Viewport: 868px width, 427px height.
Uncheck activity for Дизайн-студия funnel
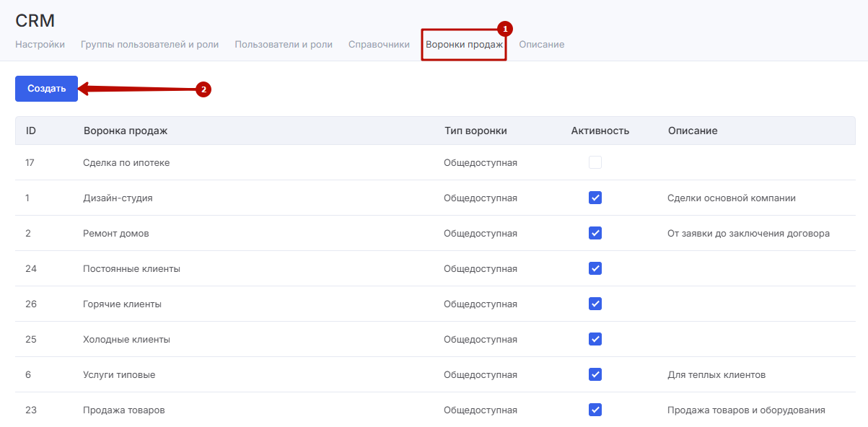(595, 198)
